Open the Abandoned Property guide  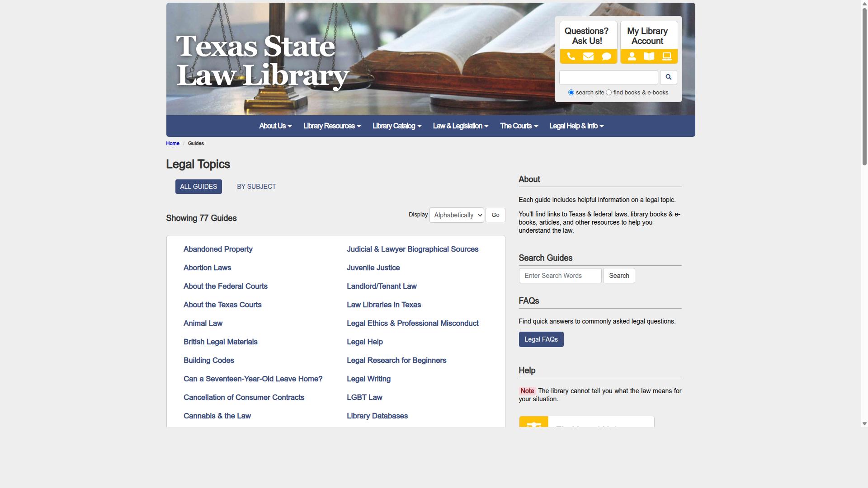click(x=218, y=249)
